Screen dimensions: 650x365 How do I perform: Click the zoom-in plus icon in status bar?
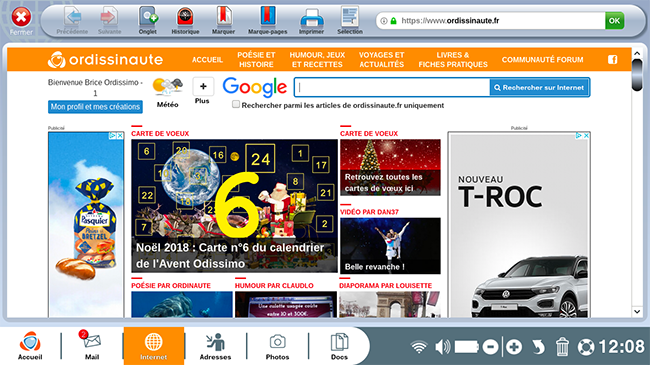point(514,347)
